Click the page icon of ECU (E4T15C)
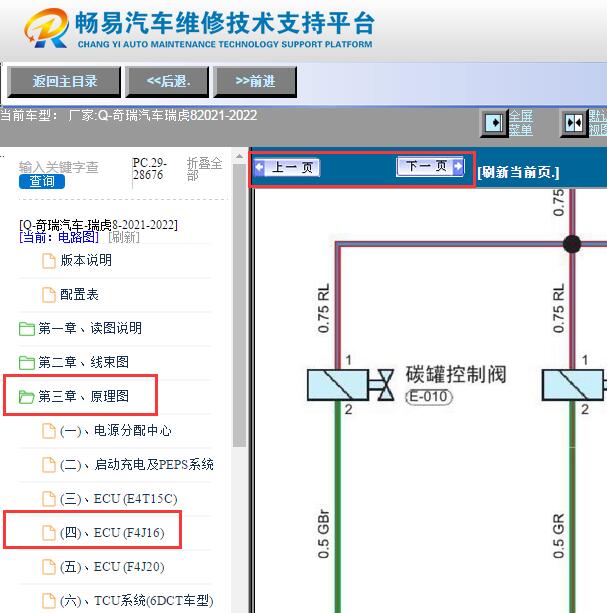 coord(48,499)
